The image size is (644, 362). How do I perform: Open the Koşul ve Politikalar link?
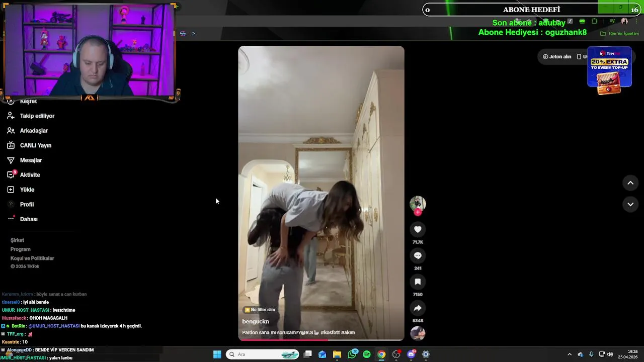[32, 258]
